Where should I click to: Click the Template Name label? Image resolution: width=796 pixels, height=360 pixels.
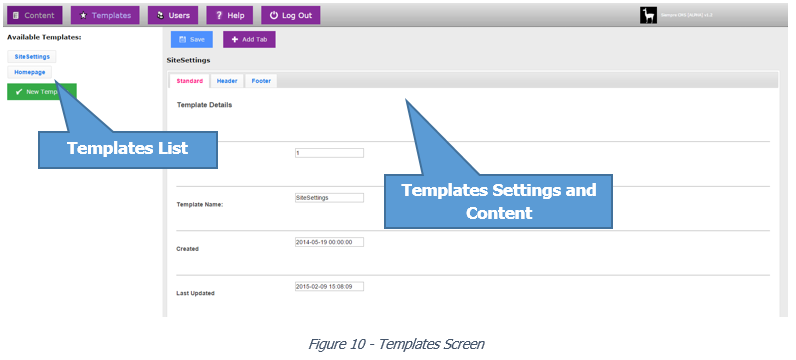(x=200, y=205)
